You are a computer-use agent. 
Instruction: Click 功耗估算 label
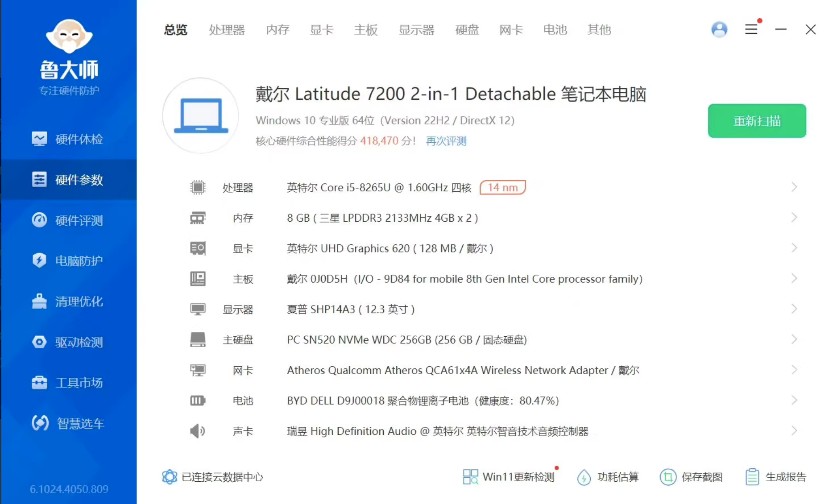point(618,477)
